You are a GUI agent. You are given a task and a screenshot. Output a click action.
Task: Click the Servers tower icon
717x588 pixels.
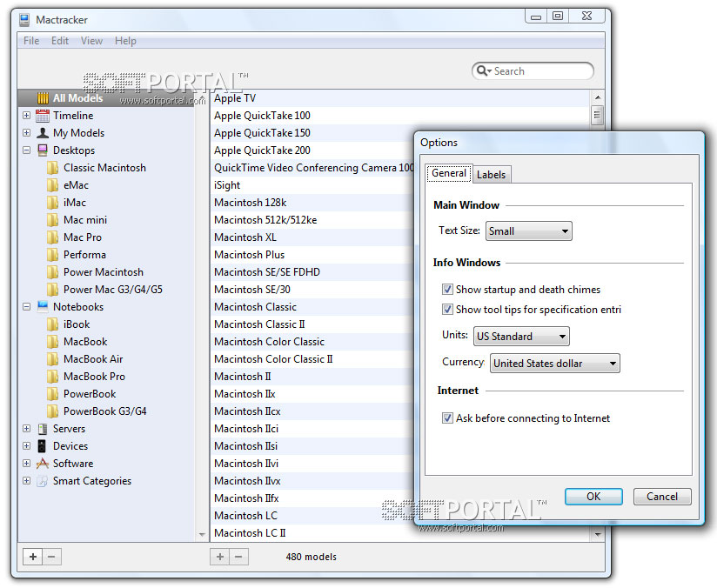pyautogui.click(x=43, y=429)
